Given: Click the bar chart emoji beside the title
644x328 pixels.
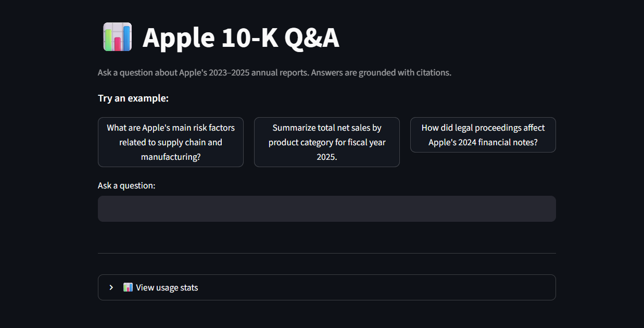Looking at the screenshot, I should tap(117, 37).
